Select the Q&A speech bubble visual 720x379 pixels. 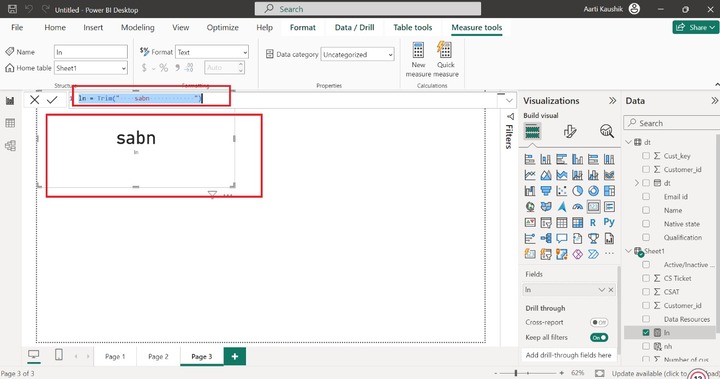[562, 238]
